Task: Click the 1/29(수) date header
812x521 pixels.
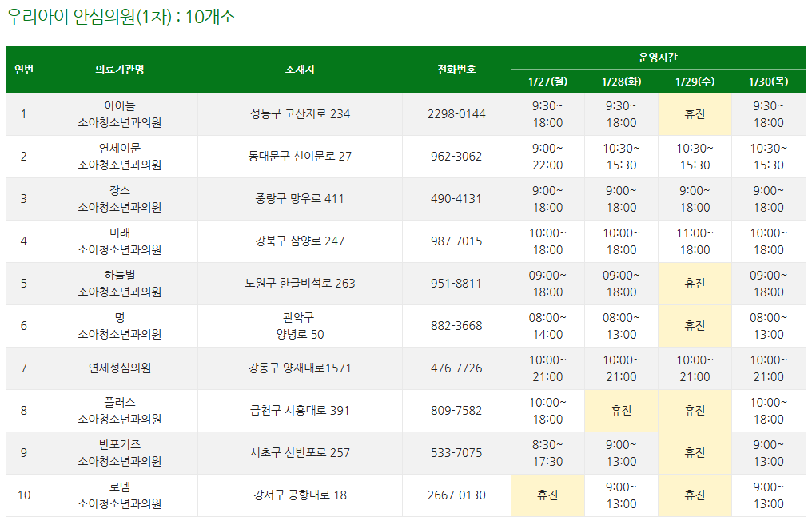Action: [x=695, y=82]
